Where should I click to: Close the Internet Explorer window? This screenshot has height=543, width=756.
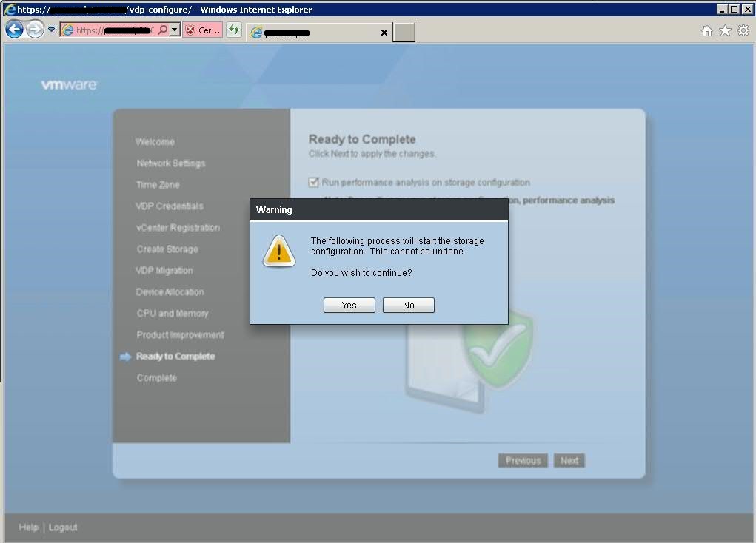pos(747,9)
